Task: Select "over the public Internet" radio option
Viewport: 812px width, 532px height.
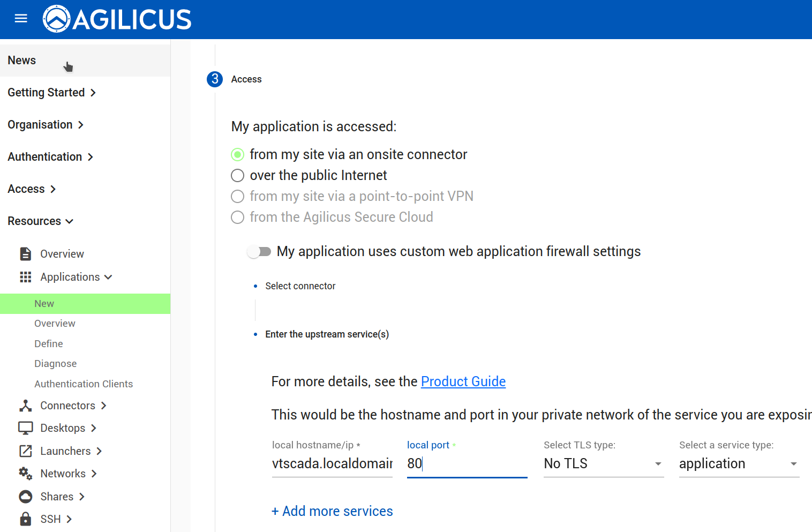Action: point(237,176)
